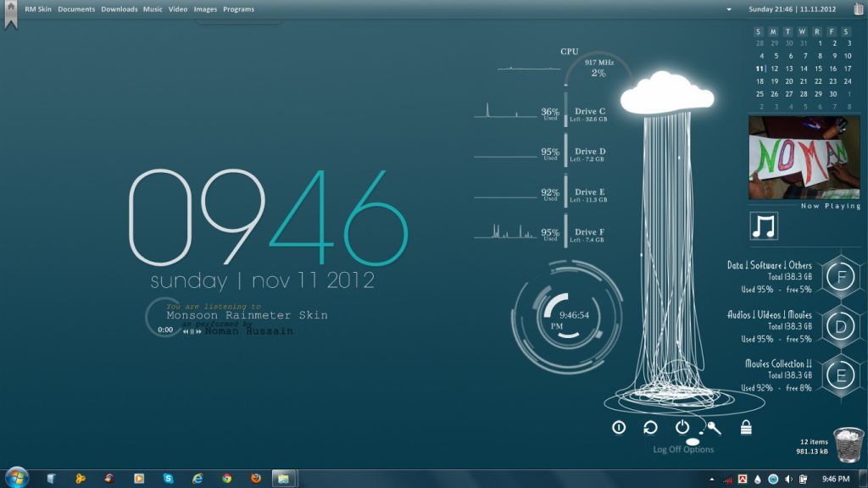The image size is (868, 488).
Task: Click Monsoon Rainmeter Skin track title
Action: (247, 315)
